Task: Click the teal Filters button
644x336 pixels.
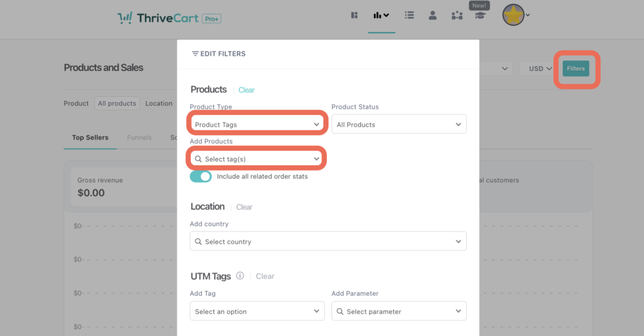Action: 575,69
